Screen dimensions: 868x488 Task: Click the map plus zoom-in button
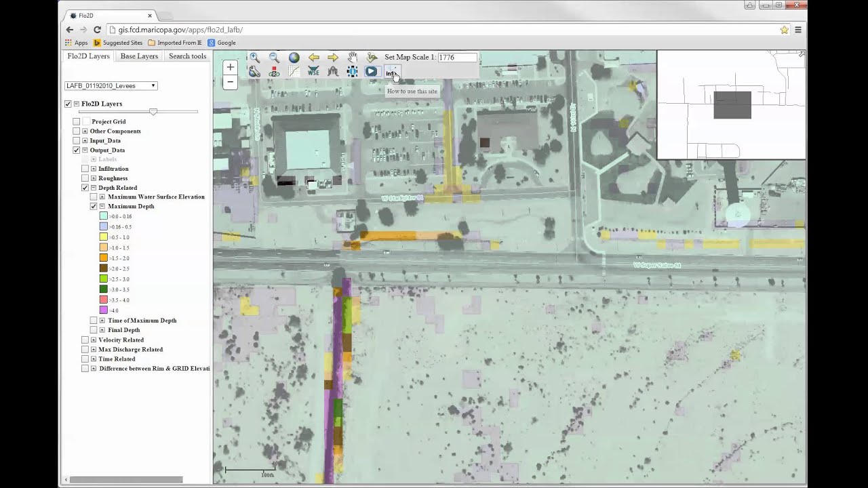pyautogui.click(x=230, y=67)
